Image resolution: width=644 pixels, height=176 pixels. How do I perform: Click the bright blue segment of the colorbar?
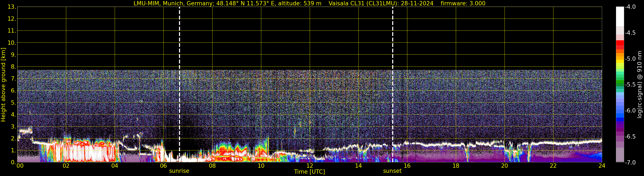point(620,115)
